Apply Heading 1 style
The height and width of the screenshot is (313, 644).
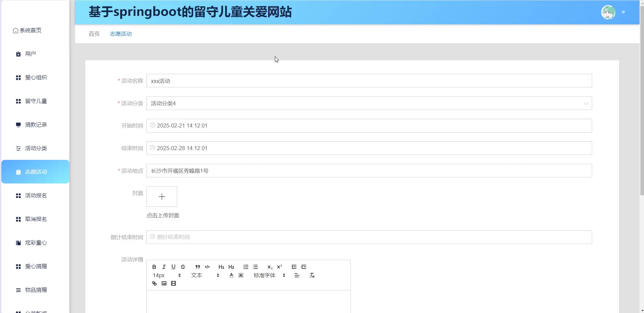click(x=221, y=267)
